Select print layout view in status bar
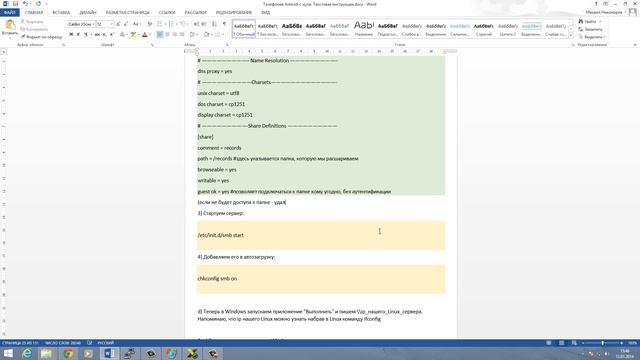 (562, 343)
